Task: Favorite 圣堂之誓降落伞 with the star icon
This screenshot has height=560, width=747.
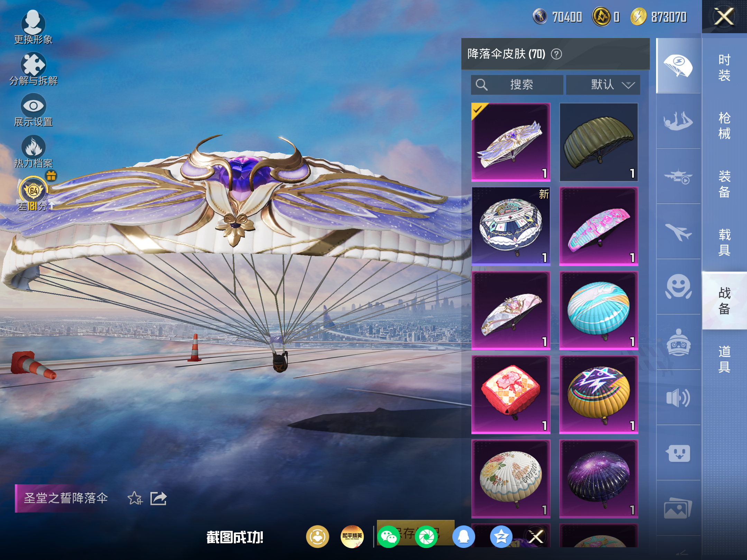Action: coord(135,498)
